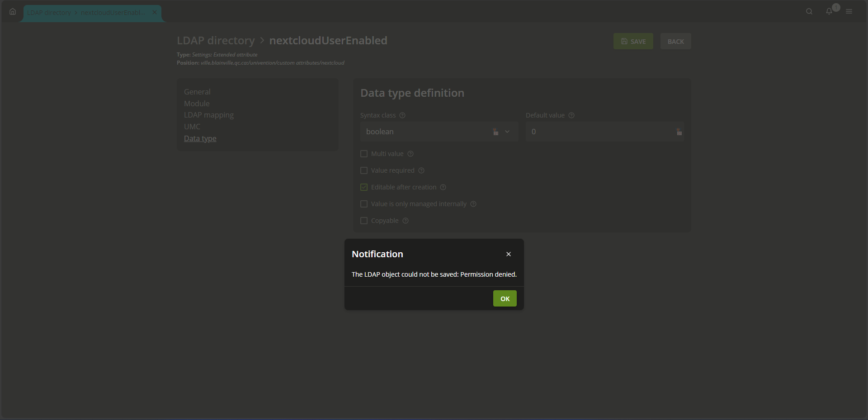Click the Permission denied error message text

tap(434, 274)
